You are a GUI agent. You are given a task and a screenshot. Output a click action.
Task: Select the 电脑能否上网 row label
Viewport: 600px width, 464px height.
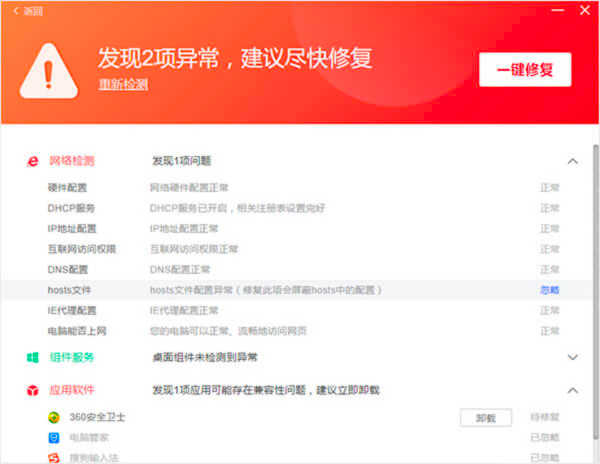click(x=77, y=331)
